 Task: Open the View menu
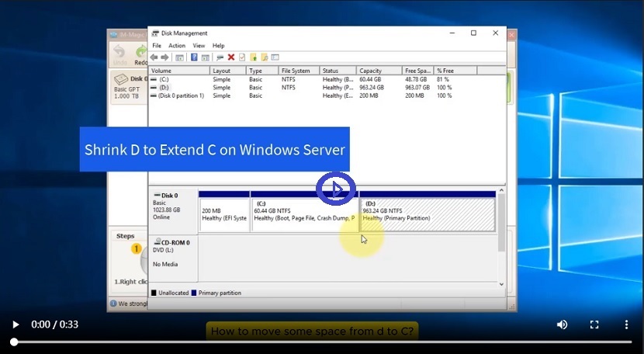199,46
